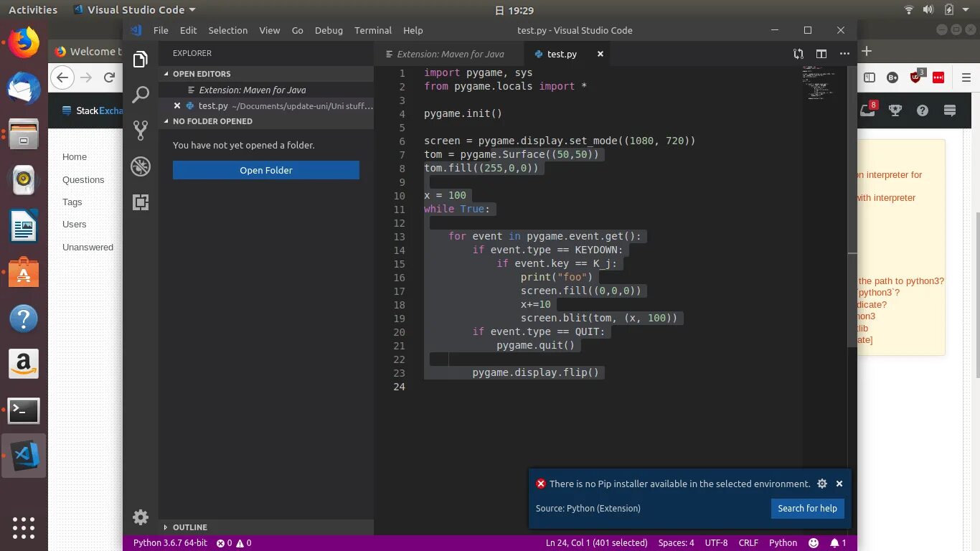
Task: Toggle the Firefox sidebar icon
Action: coord(870,77)
